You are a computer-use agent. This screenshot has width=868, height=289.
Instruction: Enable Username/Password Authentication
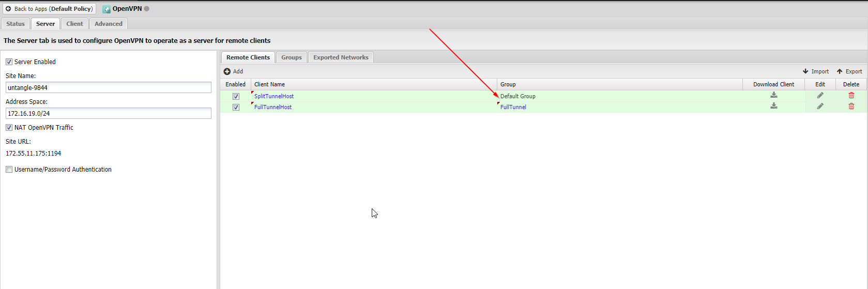click(x=9, y=170)
